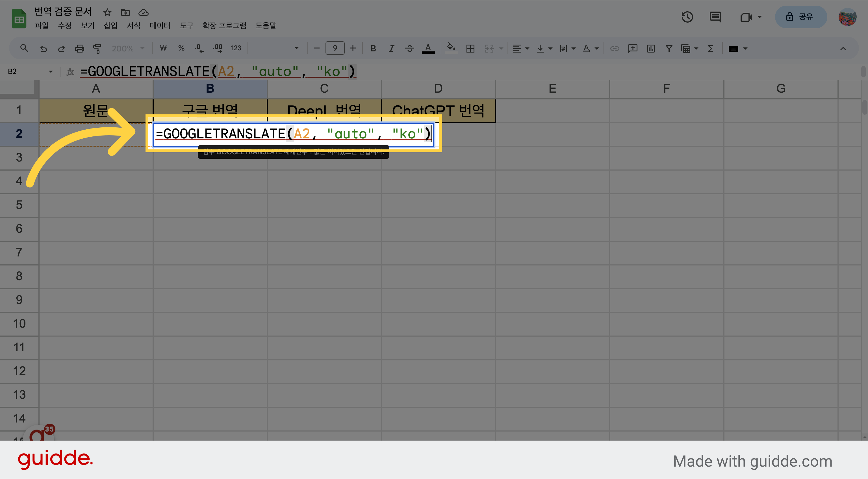Open the comments panel icon
The height and width of the screenshot is (479, 868).
tap(715, 17)
